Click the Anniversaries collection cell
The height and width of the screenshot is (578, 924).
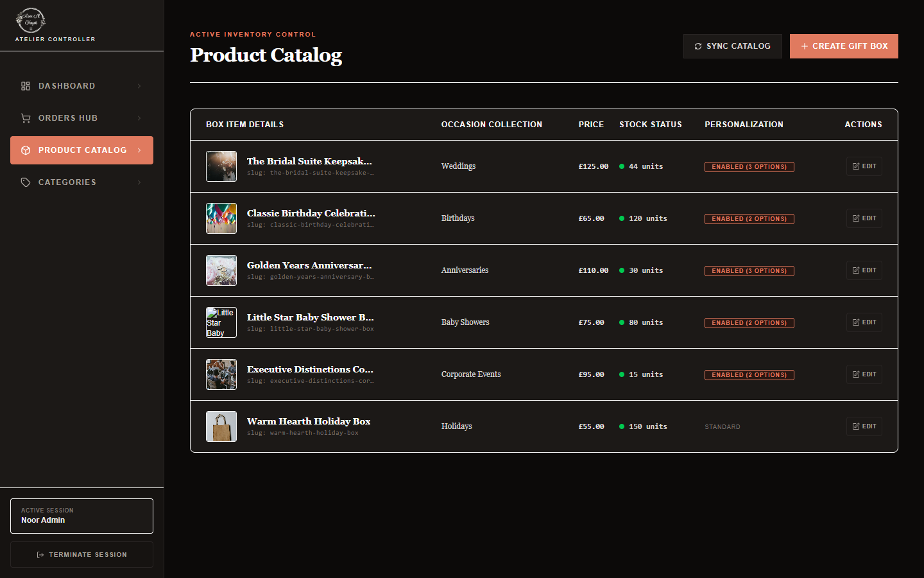[x=465, y=270]
